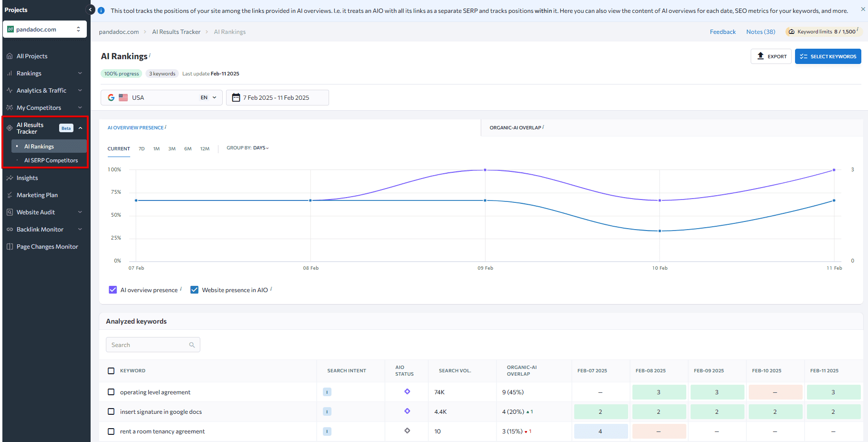Viewport: 868px width, 442px height.
Task: Click search intent badge for operating level agreement
Action: (x=327, y=392)
